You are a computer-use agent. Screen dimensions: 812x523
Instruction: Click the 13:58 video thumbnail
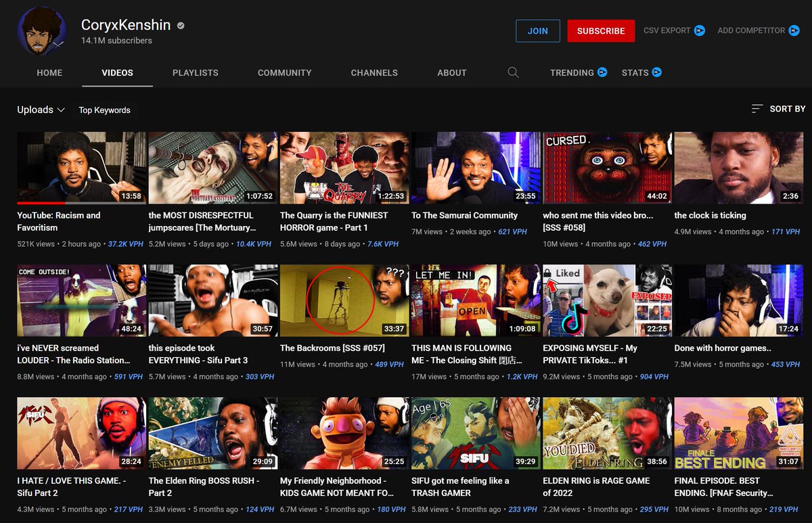pyautogui.click(x=82, y=168)
